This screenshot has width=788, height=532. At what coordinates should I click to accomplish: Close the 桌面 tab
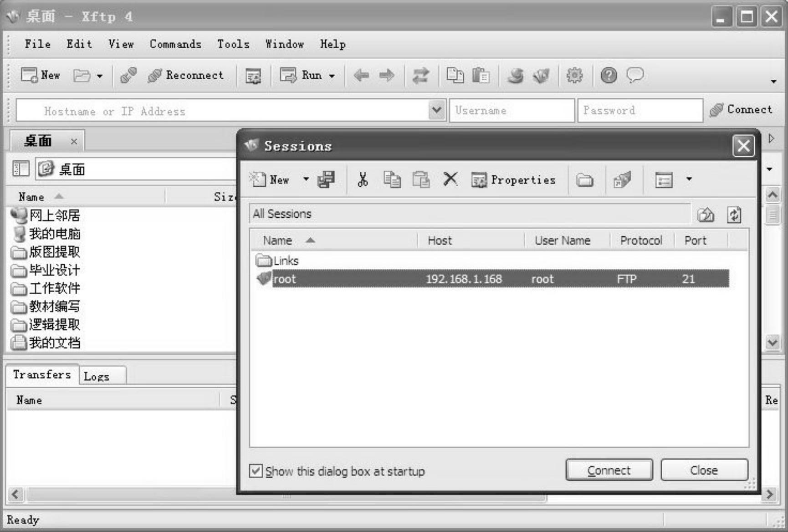pos(74,142)
